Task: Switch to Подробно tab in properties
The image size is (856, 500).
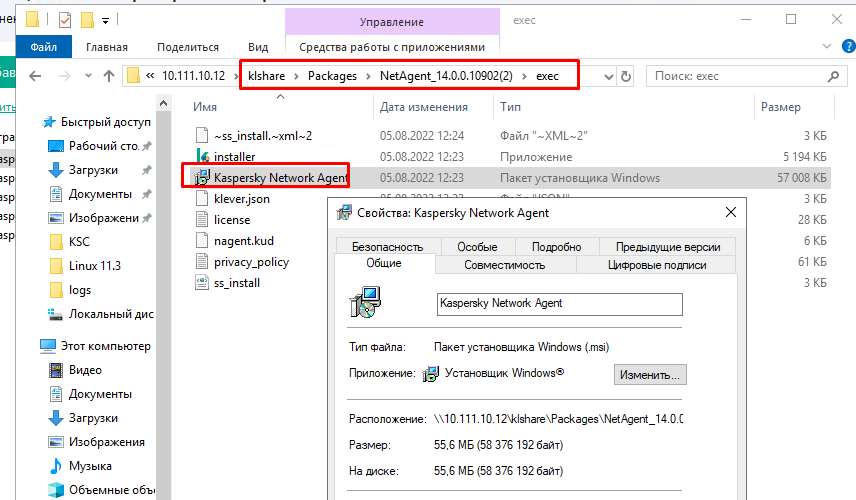Action: click(556, 247)
